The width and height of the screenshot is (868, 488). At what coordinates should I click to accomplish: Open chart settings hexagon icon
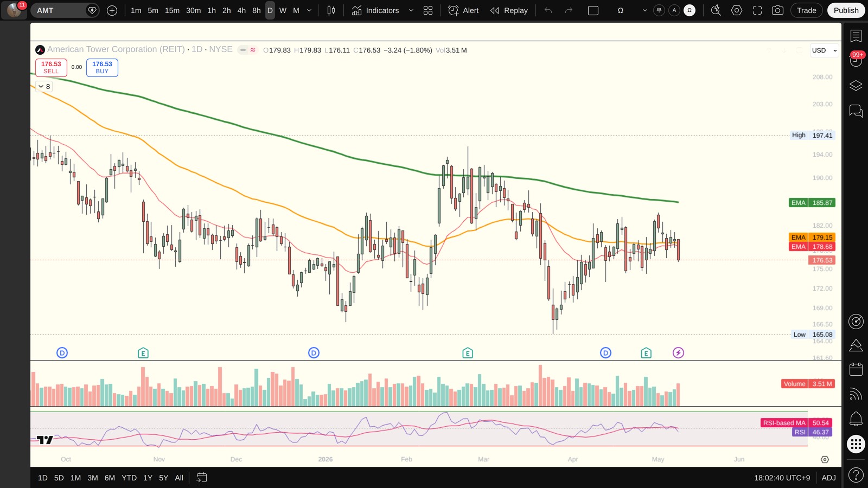(737, 10)
